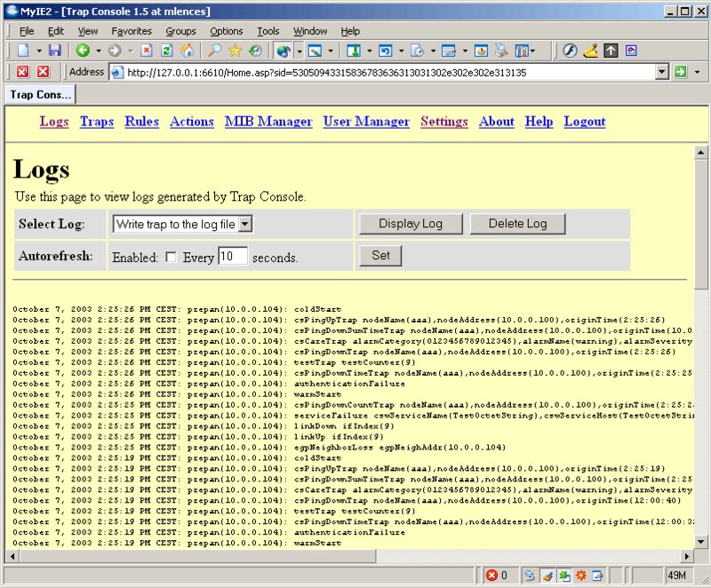711x588 pixels.
Task: Open the dropdown arrow beside globe icon
Action: (300, 52)
